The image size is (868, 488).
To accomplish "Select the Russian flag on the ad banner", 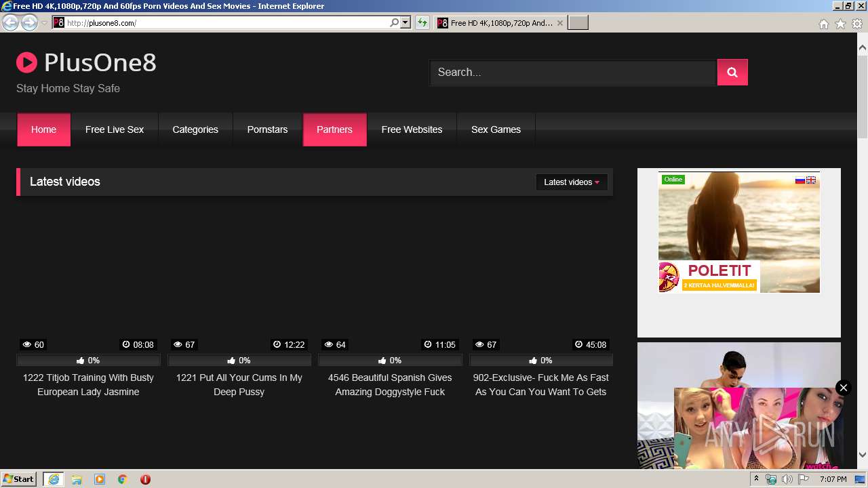I will click(800, 180).
